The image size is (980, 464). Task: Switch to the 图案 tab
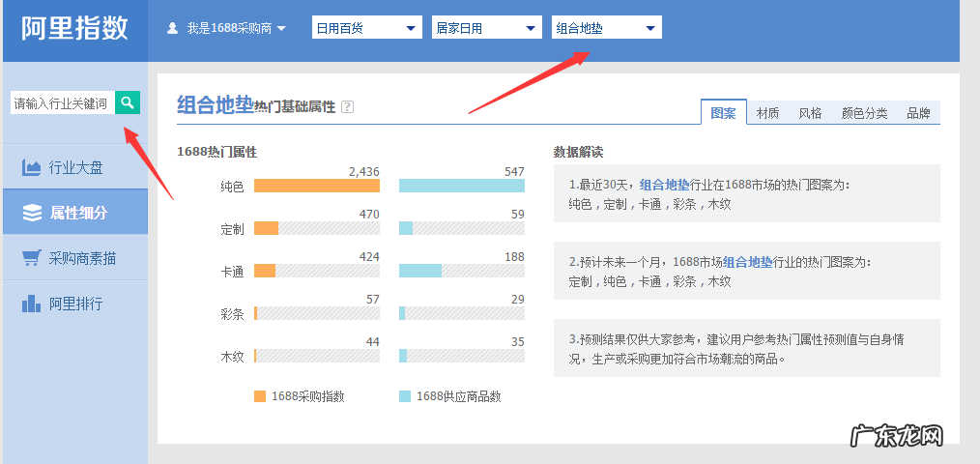[x=723, y=112]
